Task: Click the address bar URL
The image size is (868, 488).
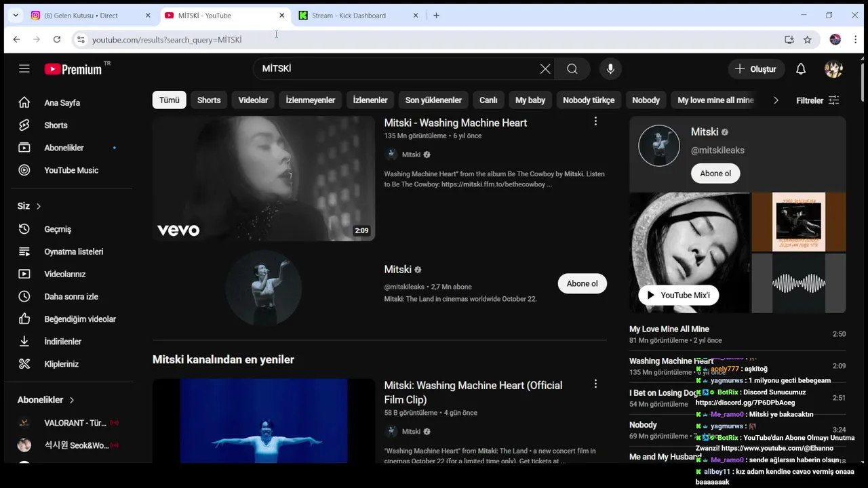Action: 167,40
